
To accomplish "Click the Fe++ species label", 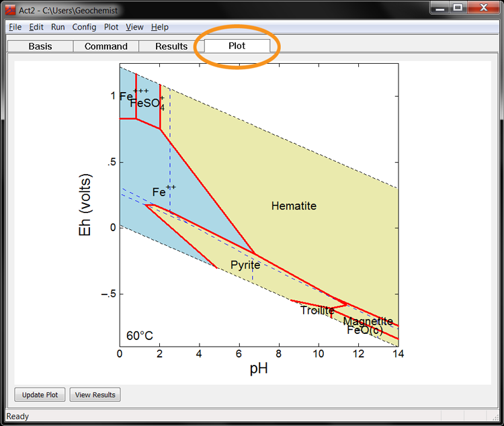I will 164,191.
